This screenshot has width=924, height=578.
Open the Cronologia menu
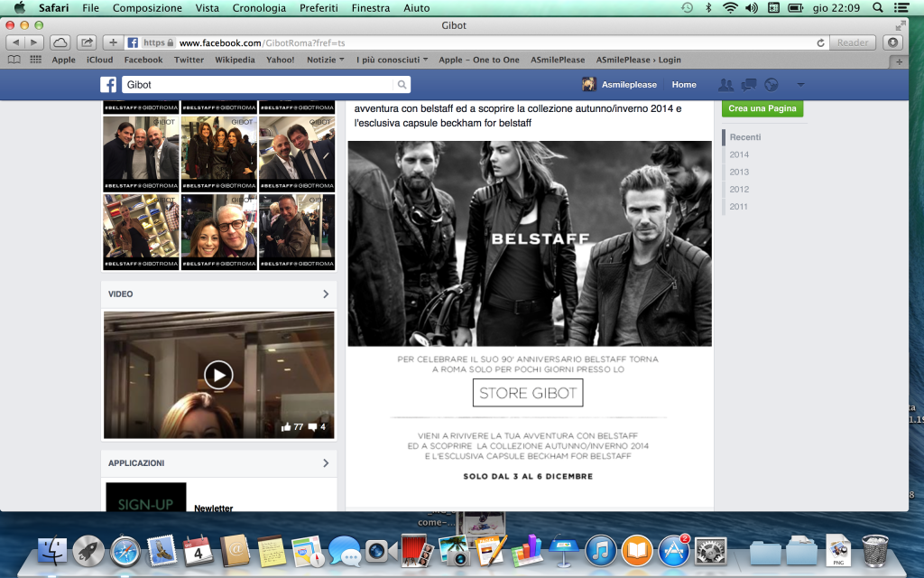[259, 8]
